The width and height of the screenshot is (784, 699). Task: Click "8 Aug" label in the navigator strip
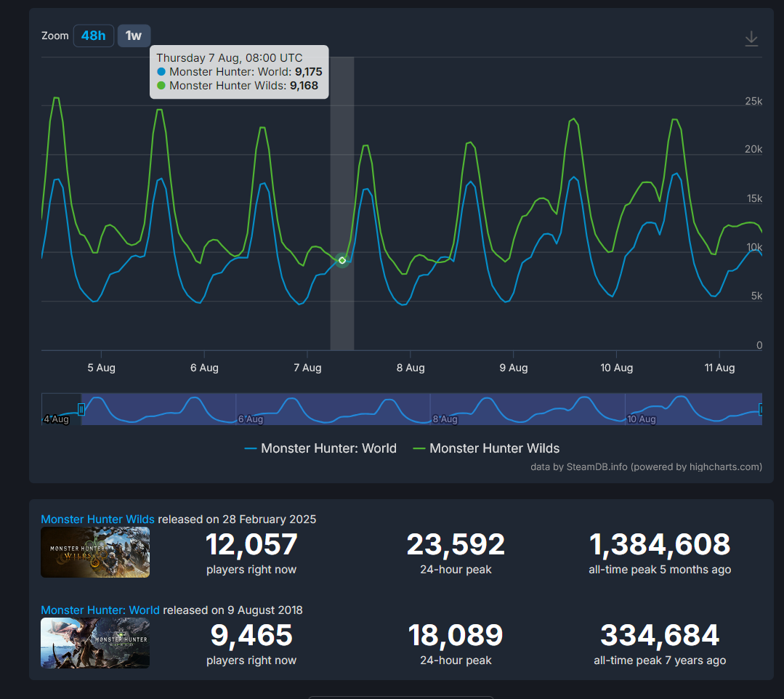point(445,419)
